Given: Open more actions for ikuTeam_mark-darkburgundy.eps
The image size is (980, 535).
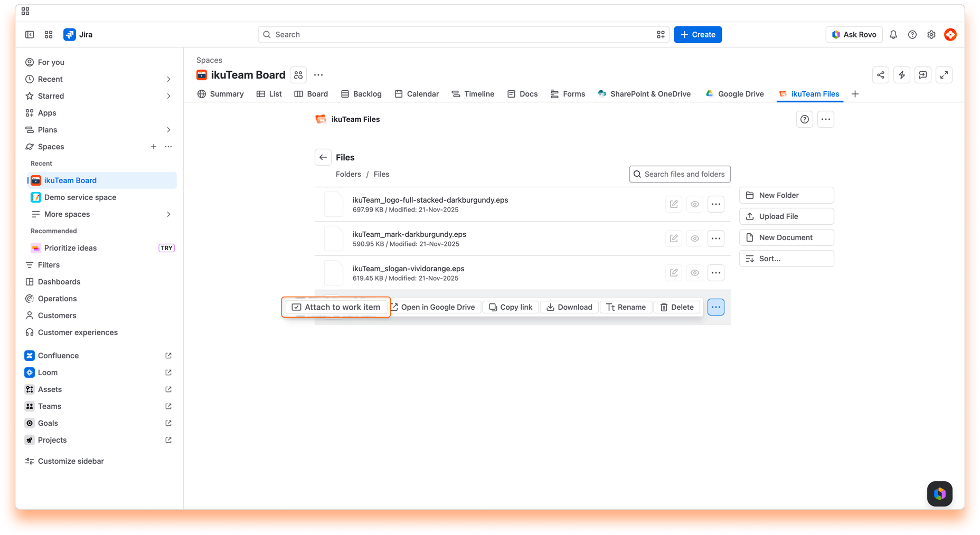Looking at the screenshot, I should tap(716, 238).
